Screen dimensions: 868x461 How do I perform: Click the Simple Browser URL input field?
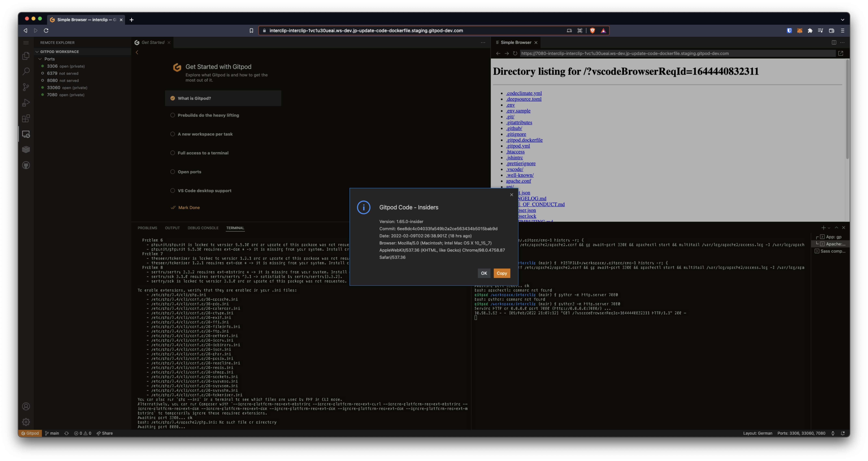(677, 53)
